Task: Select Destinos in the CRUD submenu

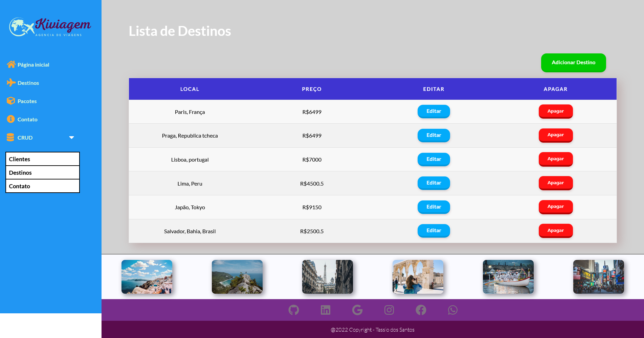Action: coord(42,172)
